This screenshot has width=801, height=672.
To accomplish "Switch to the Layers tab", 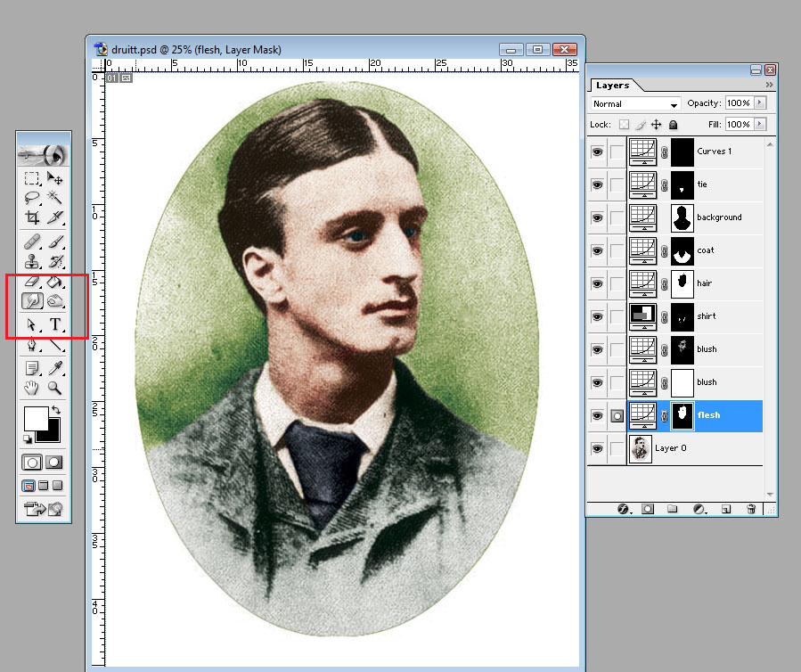I will 612,86.
